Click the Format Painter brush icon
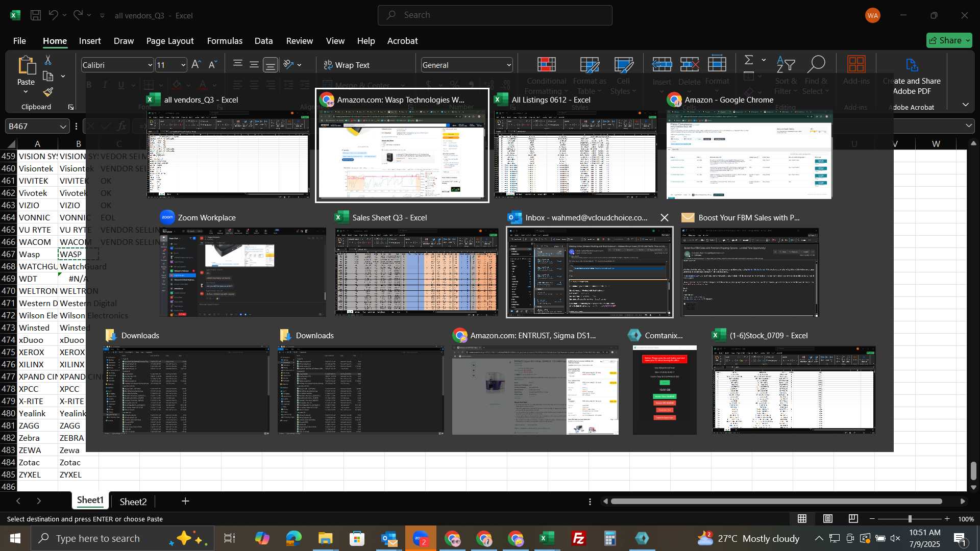This screenshot has height=551, width=980. pos(48,92)
